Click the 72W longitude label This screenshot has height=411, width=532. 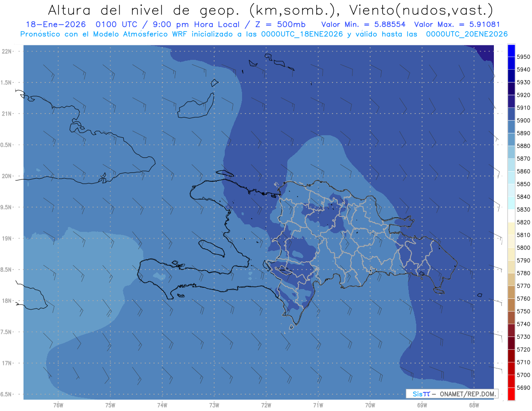pos(266,405)
